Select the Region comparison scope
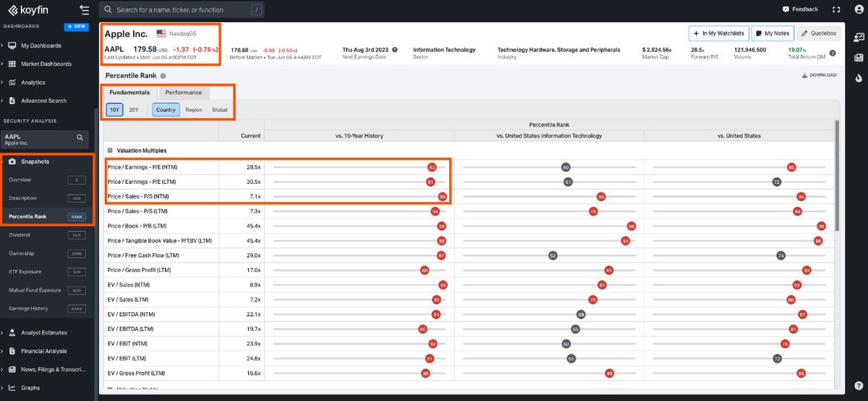868x401 pixels. pyautogui.click(x=193, y=110)
